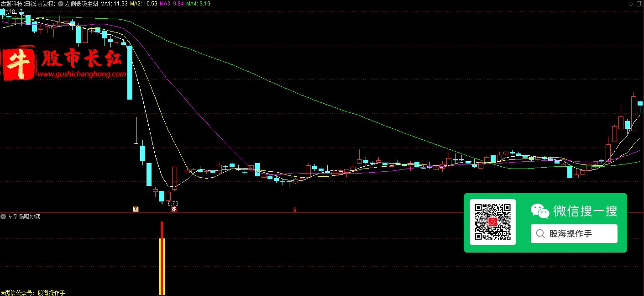Click the MA1: 11.93 value
Viewport: 644px width, 296px height.
[114, 4]
